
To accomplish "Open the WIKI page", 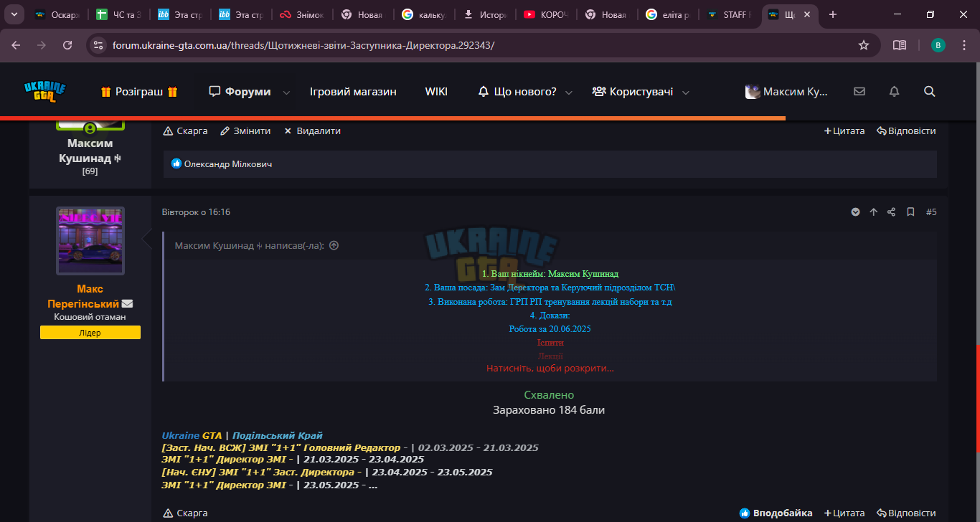I will (436, 92).
